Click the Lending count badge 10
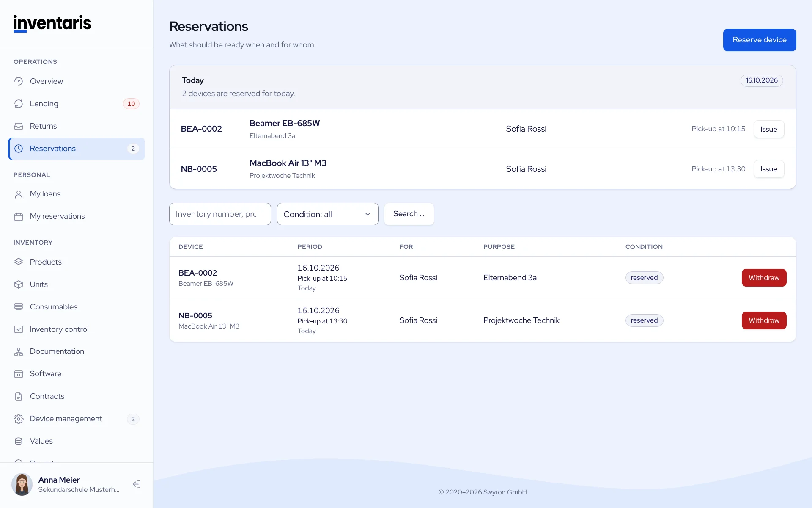812x508 pixels. (x=131, y=104)
